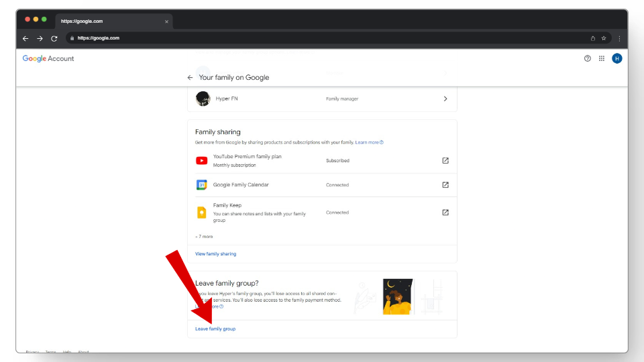Open the Google apps grid
This screenshot has height=362, width=644.
click(601, 58)
